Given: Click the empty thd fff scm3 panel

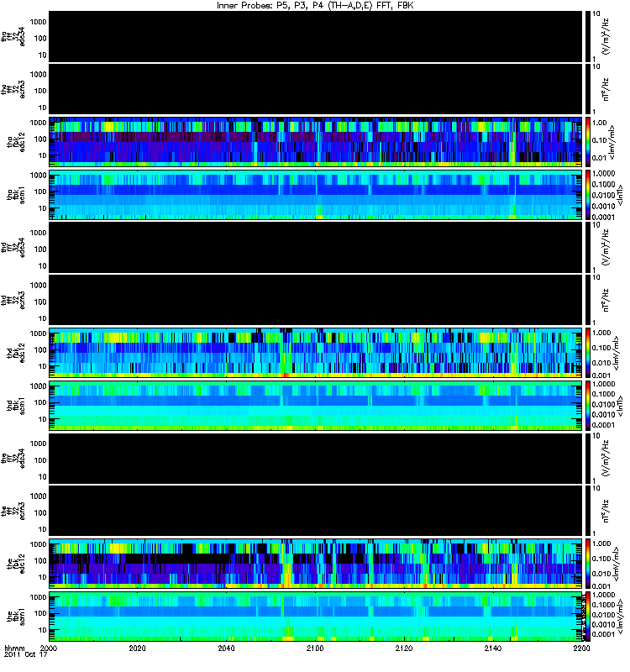Looking at the screenshot, I should pyautogui.click(x=316, y=300).
